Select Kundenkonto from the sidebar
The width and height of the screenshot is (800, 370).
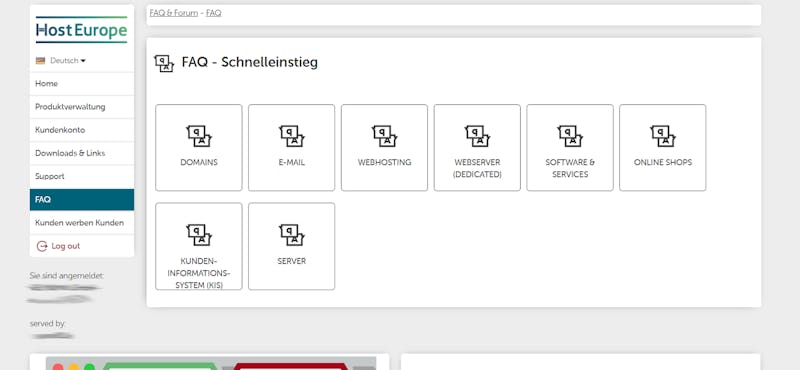pyautogui.click(x=82, y=130)
